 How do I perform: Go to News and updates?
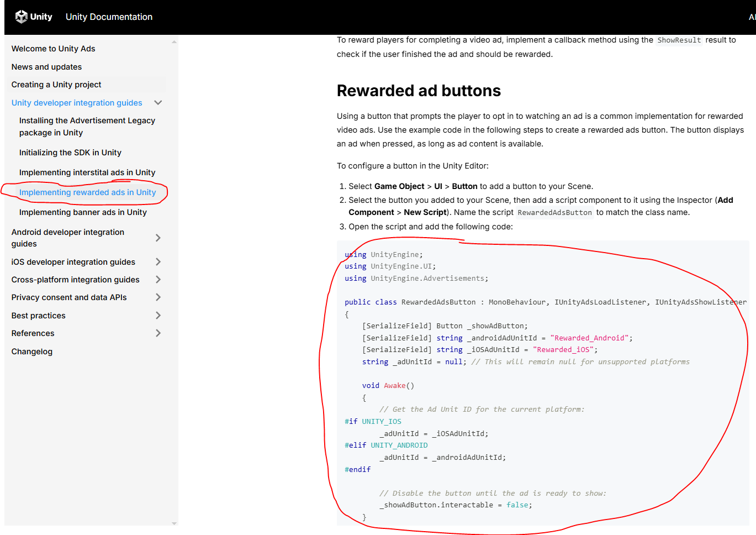pos(46,67)
